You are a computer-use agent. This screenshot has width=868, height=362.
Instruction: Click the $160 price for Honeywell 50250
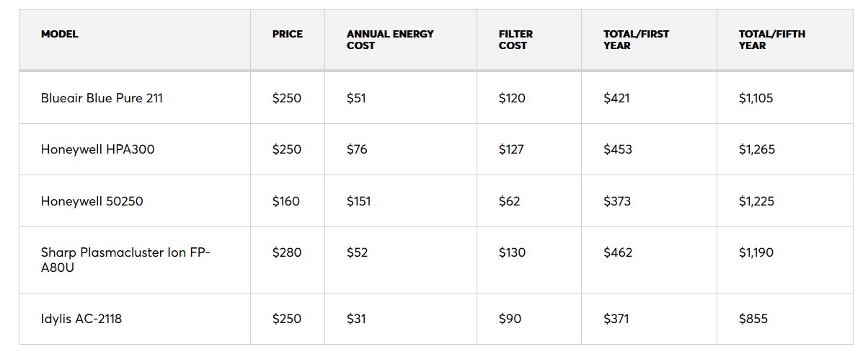pos(286,201)
